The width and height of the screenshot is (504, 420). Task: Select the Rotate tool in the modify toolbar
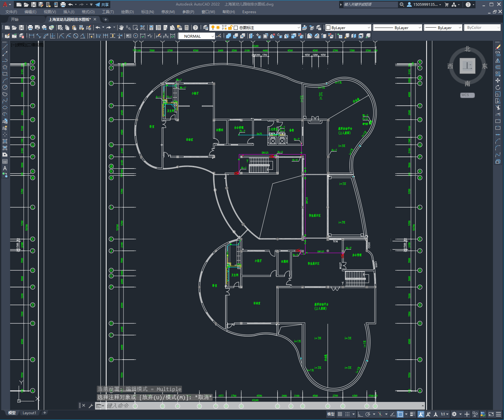click(498, 88)
